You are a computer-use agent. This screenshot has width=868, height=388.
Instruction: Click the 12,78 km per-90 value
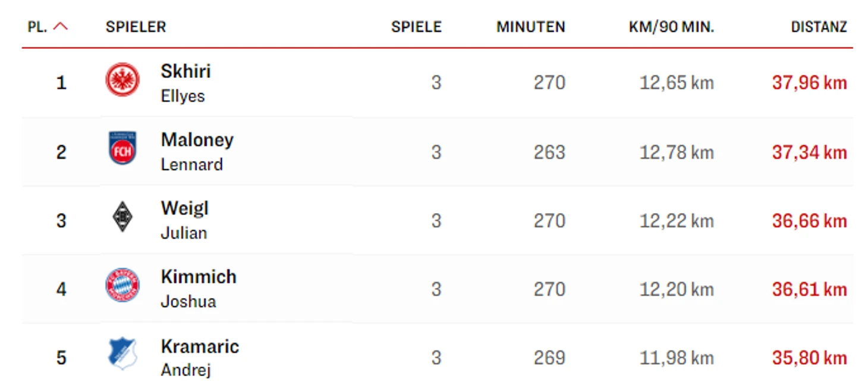point(676,152)
